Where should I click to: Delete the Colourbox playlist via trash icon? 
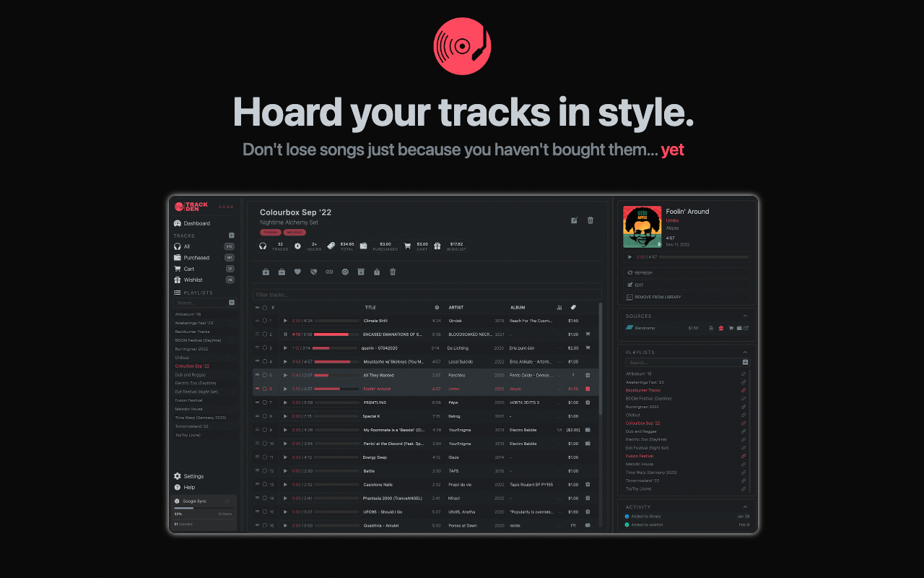[590, 220]
